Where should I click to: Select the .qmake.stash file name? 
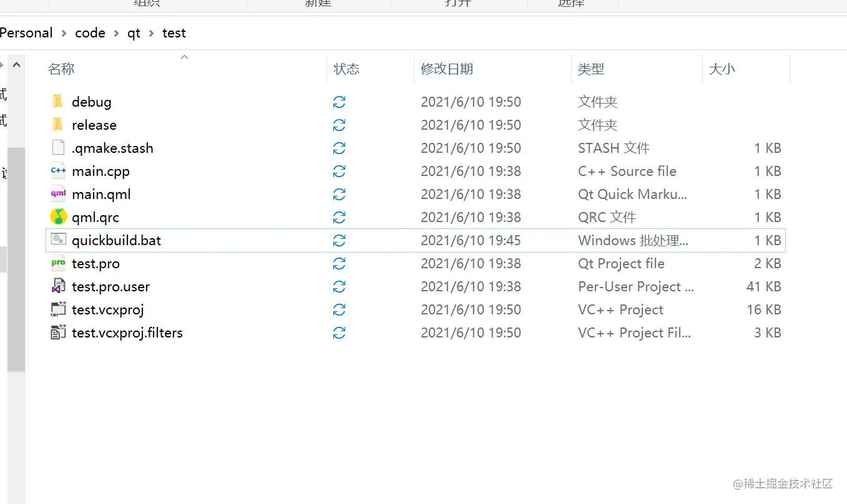point(112,148)
